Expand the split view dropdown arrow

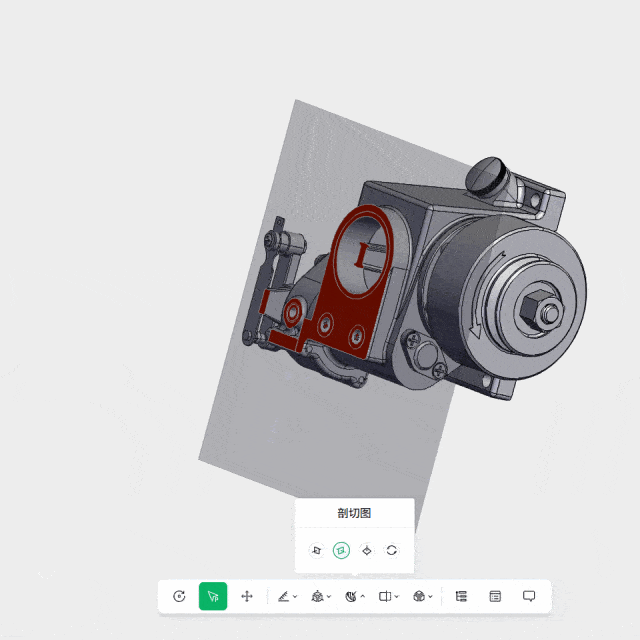(397, 597)
